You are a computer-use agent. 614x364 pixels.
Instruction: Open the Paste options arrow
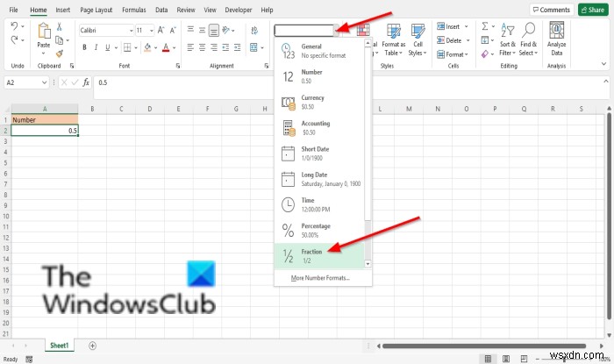(x=44, y=54)
